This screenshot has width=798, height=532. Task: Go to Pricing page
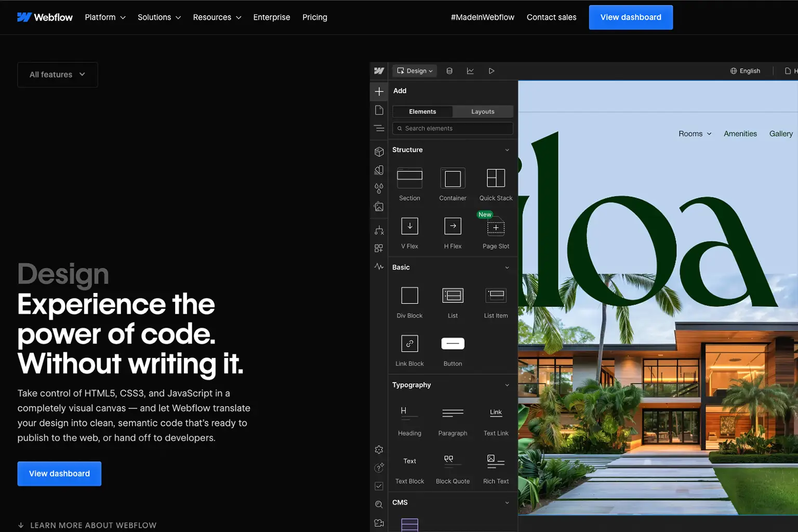315,17
